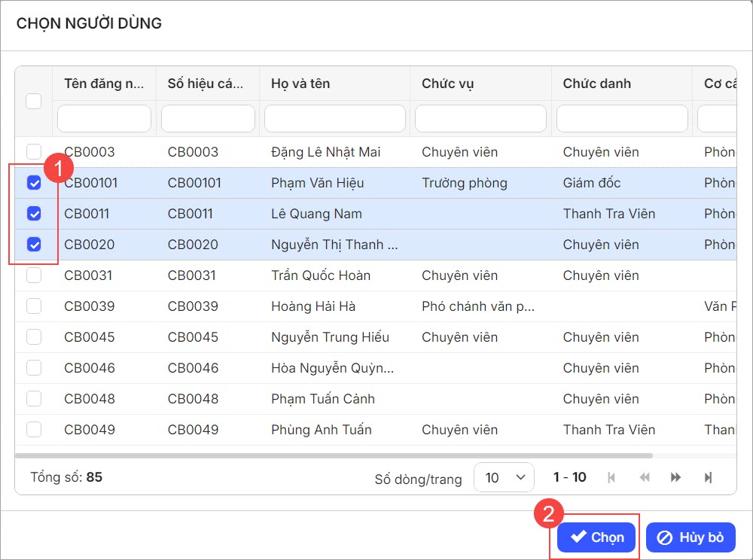Toggle the select-all header checkbox
Image resolution: width=753 pixels, height=560 pixels.
tap(34, 101)
